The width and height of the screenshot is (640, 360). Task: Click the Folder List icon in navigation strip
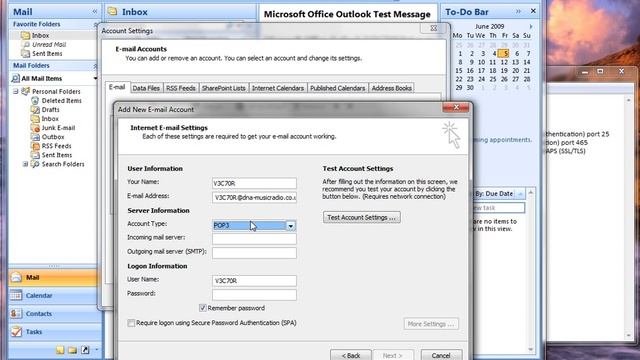click(x=73, y=350)
